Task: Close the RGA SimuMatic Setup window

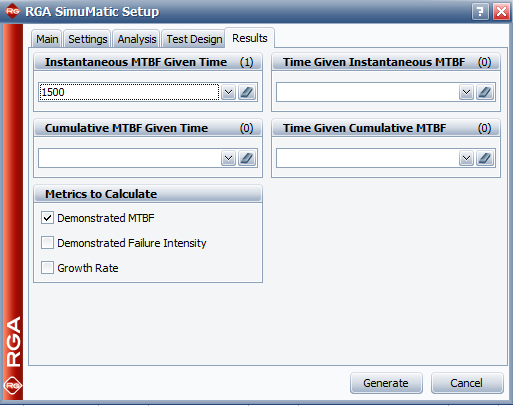Action: coord(501,12)
